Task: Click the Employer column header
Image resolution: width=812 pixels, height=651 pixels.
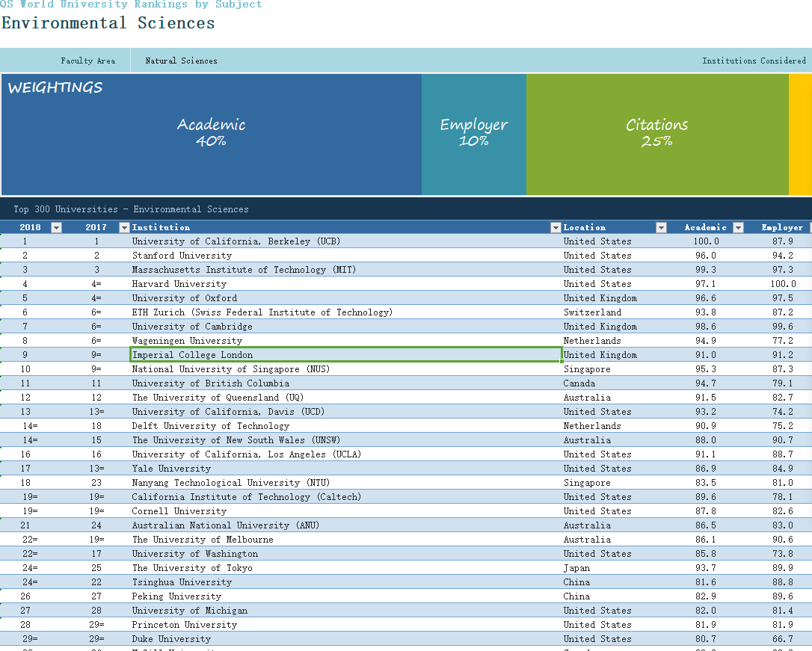Action: (782, 227)
